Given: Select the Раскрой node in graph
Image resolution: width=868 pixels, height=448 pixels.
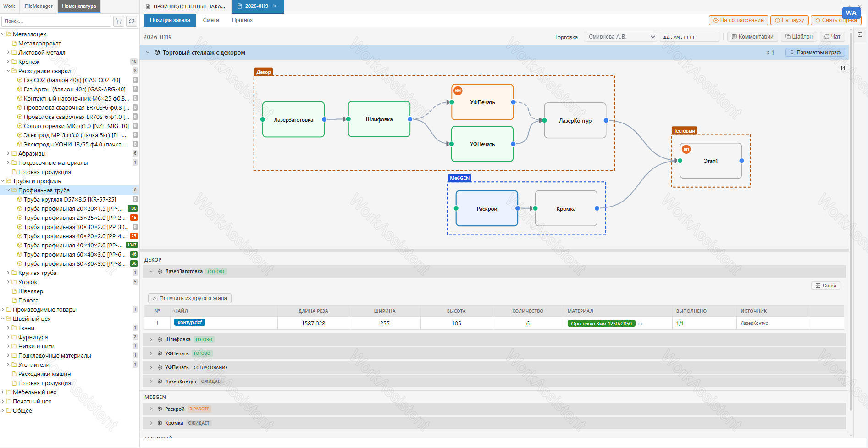Looking at the screenshot, I should [487, 208].
